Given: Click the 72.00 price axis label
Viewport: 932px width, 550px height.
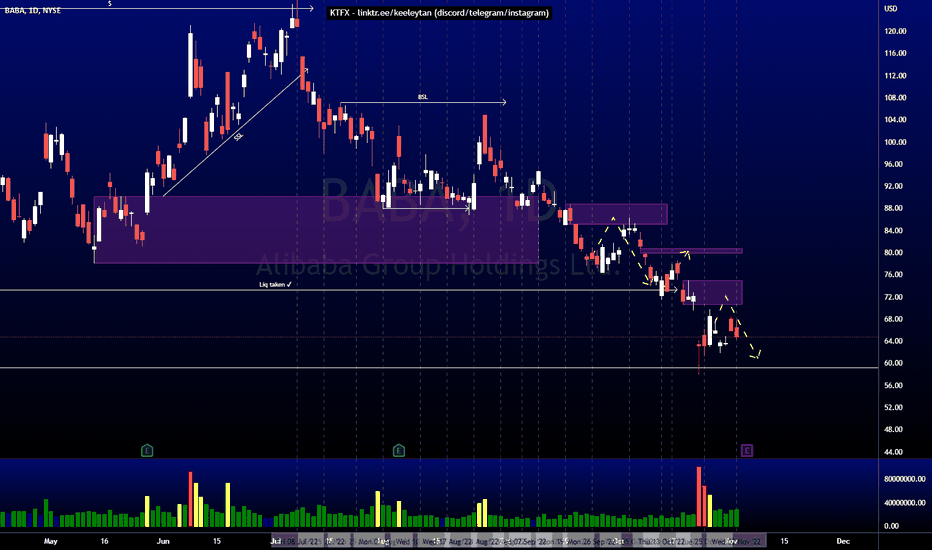Looking at the screenshot, I should click(x=893, y=297).
